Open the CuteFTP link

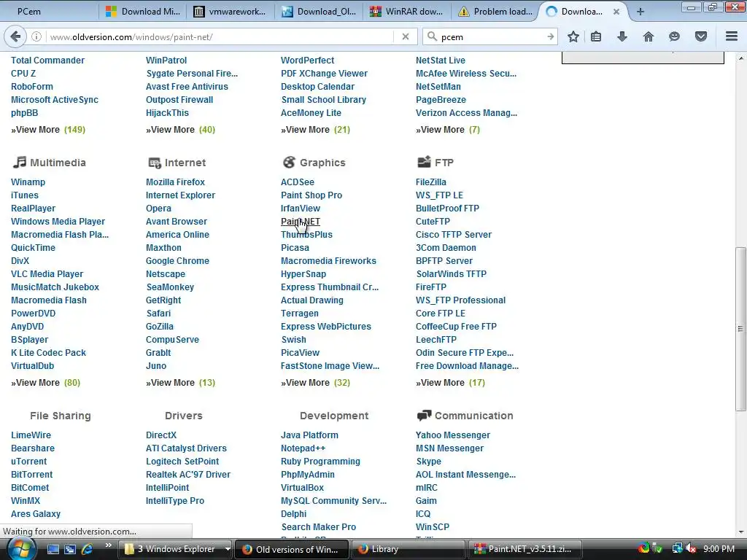[433, 222]
